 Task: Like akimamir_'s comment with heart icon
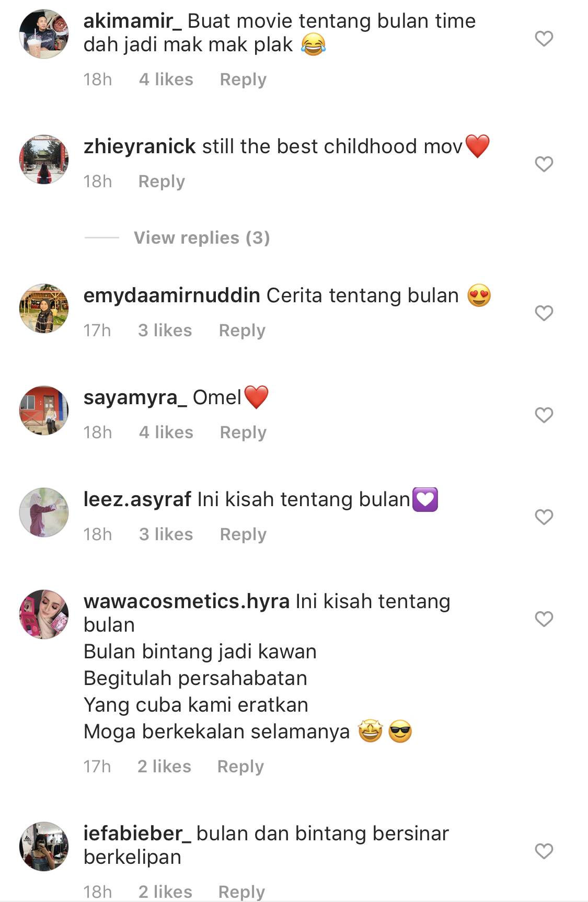(x=544, y=38)
